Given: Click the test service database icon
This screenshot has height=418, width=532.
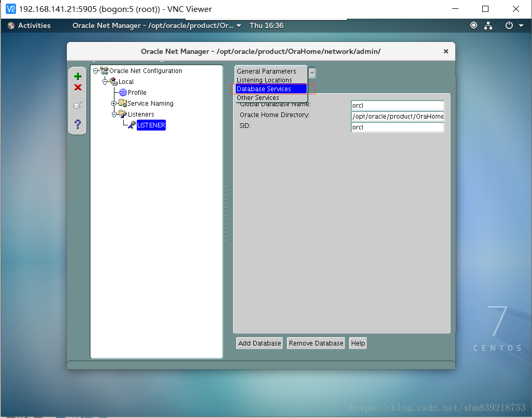Looking at the screenshot, I should click(x=78, y=106).
